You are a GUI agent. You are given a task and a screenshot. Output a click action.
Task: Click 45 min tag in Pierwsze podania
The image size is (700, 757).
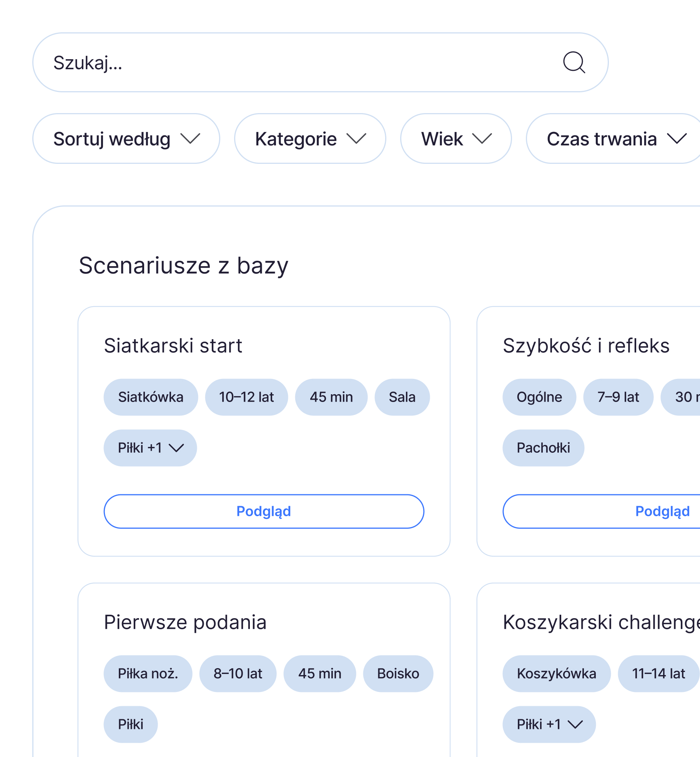click(x=320, y=674)
